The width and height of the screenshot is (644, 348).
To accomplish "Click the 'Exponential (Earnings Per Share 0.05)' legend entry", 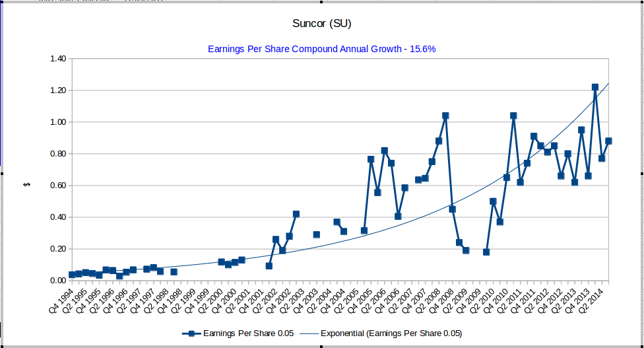I will click(391, 333).
